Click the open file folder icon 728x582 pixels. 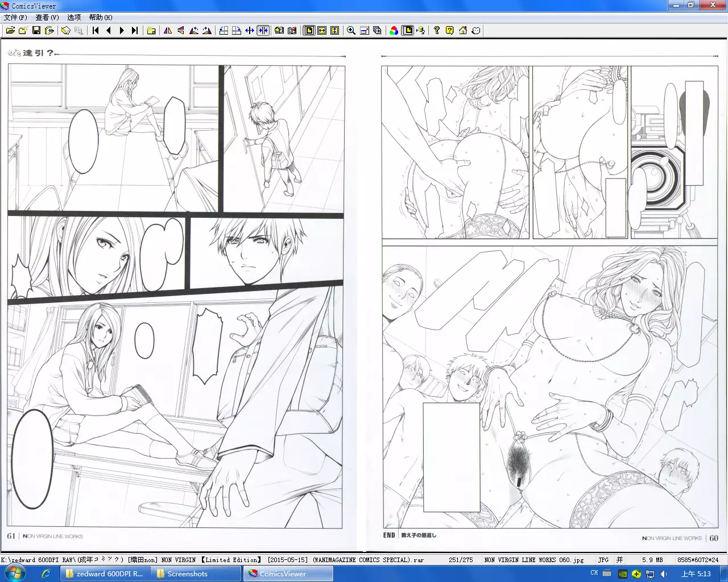click(10, 31)
